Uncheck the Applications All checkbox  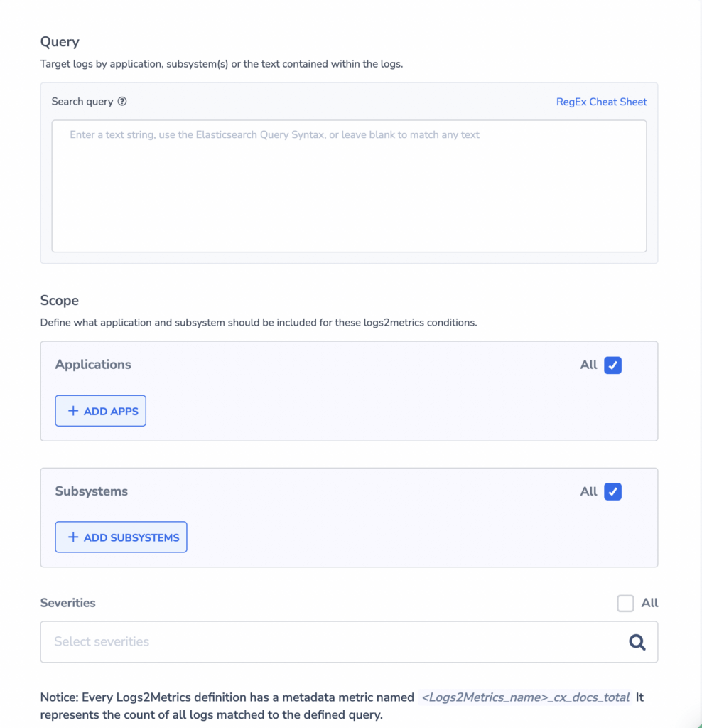tap(612, 365)
